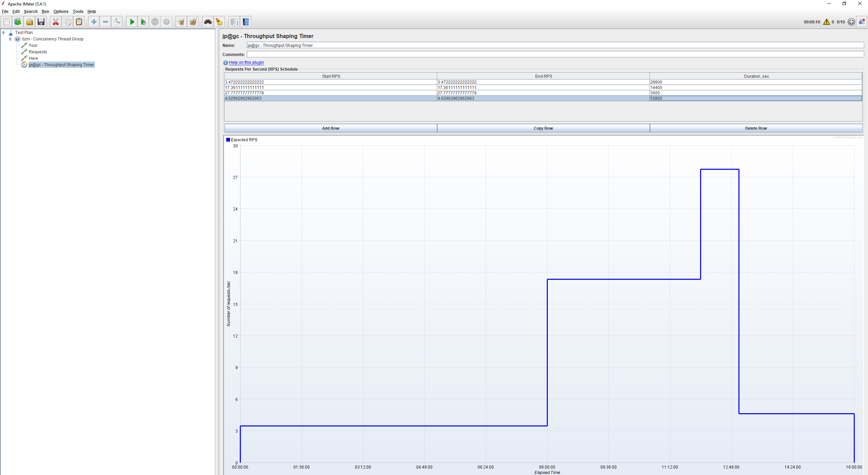Open Search with the binoculars icon
Image resolution: width=868 pixels, height=475 pixels.
(x=208, y=22)
